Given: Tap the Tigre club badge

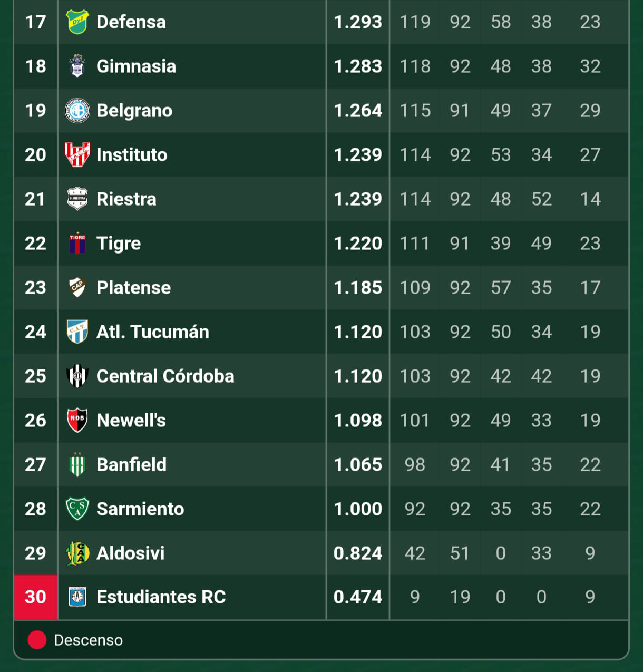Looking at the screenshot, I should click(77, 243).
